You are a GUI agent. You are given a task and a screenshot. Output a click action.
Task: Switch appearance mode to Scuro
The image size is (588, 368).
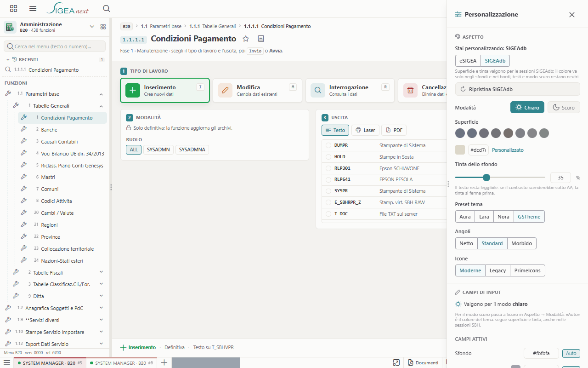(x=564, y=107)
